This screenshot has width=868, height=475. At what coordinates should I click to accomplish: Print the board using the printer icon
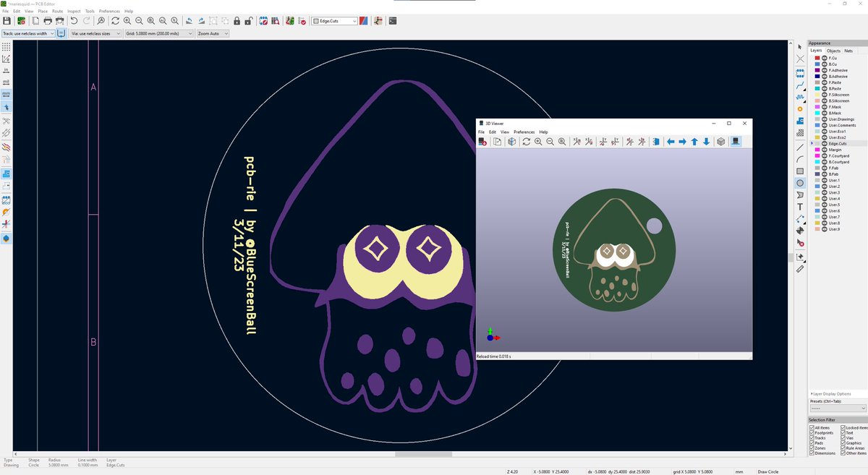[48, 21]
